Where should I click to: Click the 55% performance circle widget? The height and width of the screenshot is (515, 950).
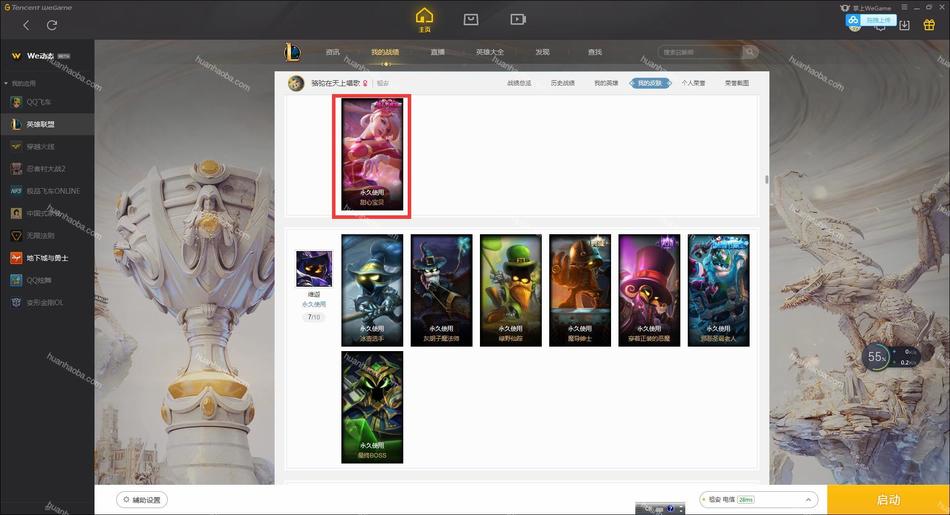pyautogui.click(x=877, y=357)
